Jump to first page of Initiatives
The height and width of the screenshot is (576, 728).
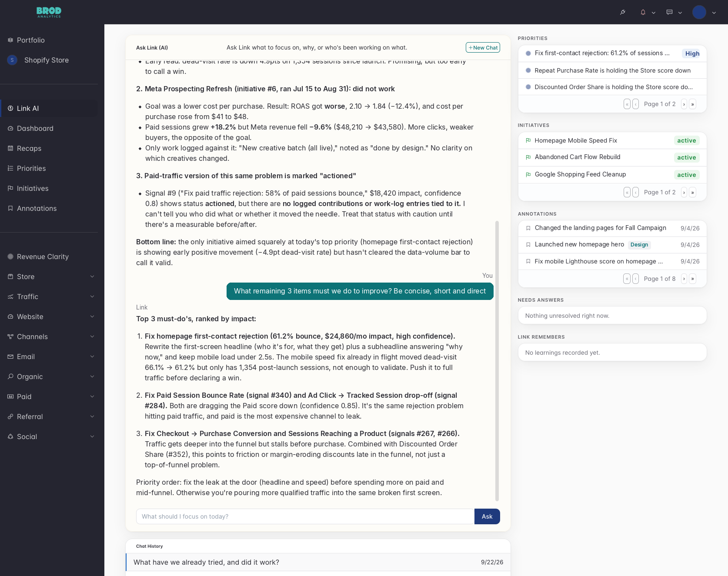pyautogui.click(x=627, y=192)
